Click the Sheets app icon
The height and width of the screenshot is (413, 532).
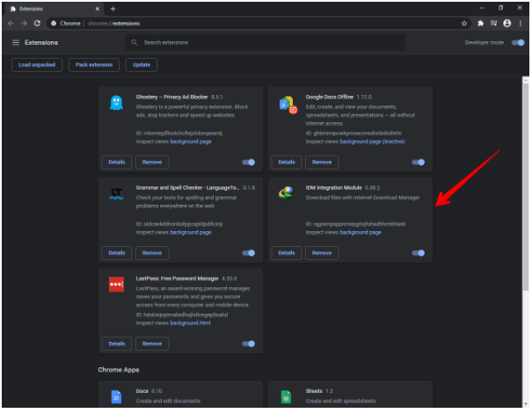(286, 396)
